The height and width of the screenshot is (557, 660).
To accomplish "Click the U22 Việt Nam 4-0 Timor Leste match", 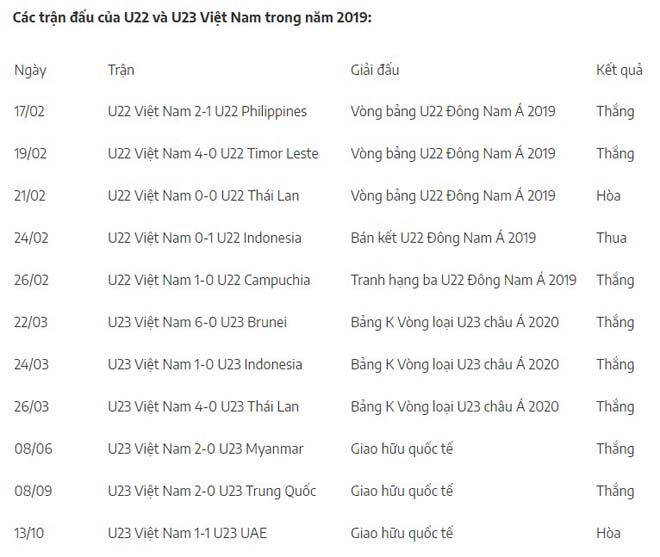I will pyautogui.click(x=213, y=154).
